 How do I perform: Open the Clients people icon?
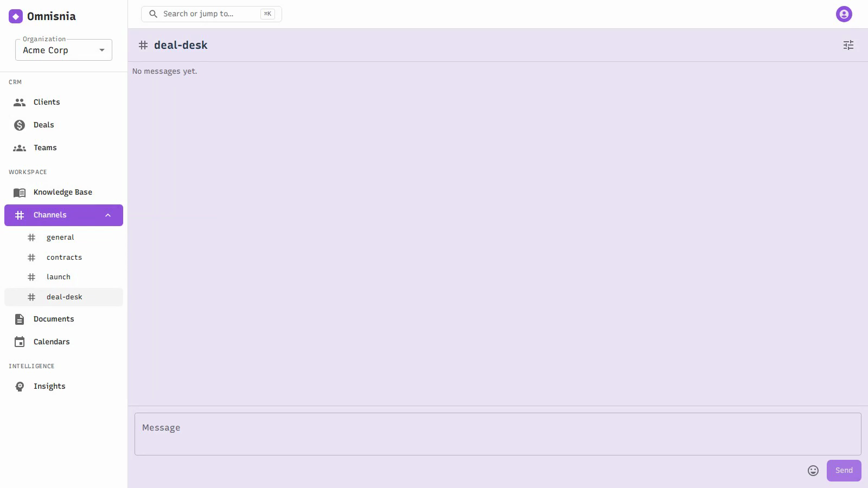[20, 102]
